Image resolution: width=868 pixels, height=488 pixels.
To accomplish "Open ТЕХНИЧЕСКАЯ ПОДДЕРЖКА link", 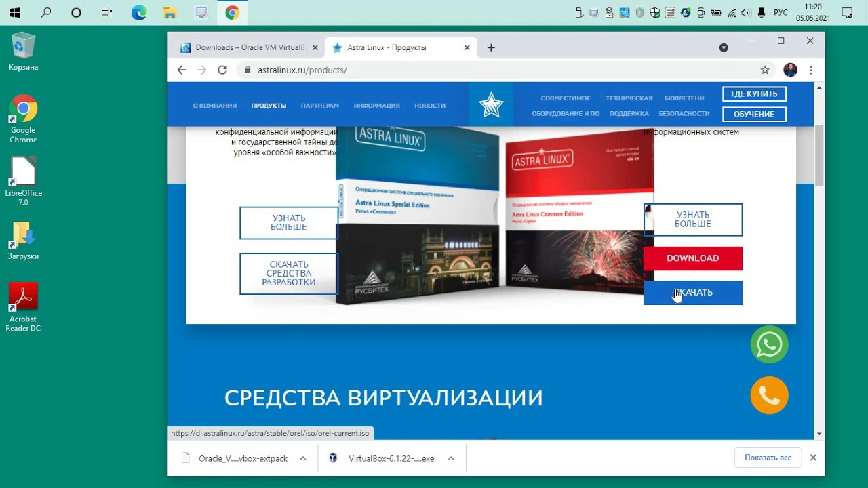I will pyautogui.click(x=629, y=106).
